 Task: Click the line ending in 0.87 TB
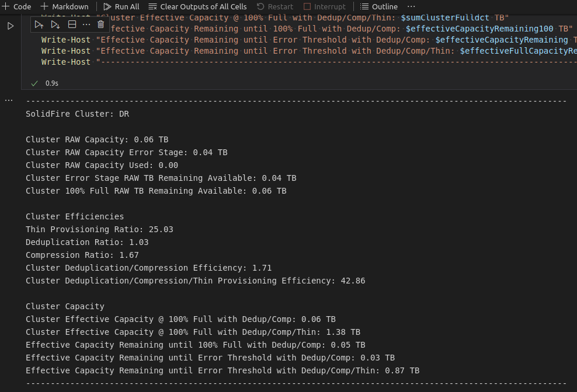pyautogui.click(x=223, y=371)
